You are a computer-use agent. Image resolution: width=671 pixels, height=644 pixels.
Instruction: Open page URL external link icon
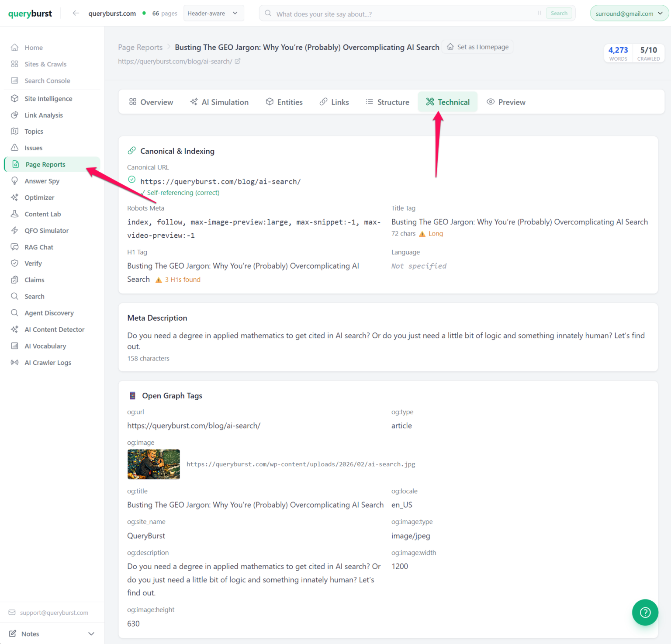point(238,62)
